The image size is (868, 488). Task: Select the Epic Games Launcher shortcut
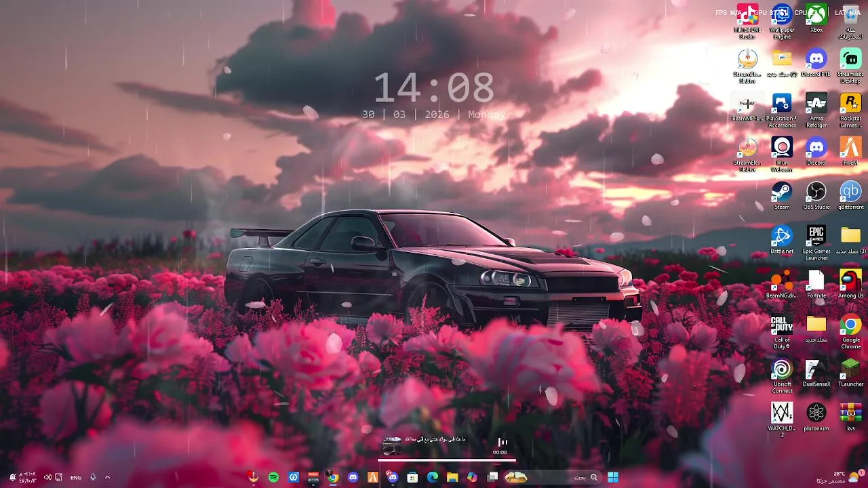coord(816,243)
